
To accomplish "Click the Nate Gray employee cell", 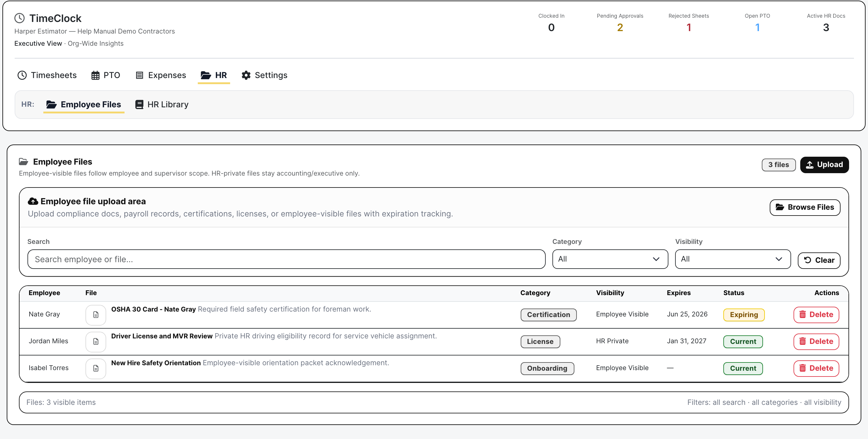I will (44, 314).
